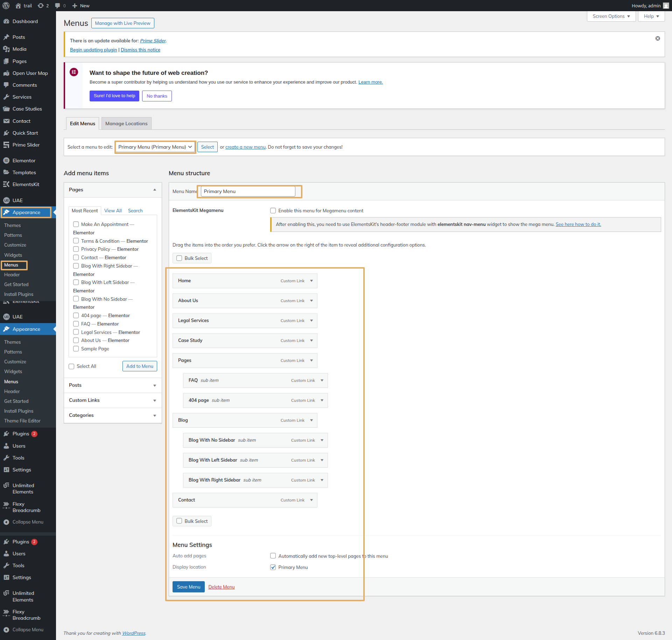
Task: Switch to the Manage Locations tab
Action: click(x=126, y=123)
